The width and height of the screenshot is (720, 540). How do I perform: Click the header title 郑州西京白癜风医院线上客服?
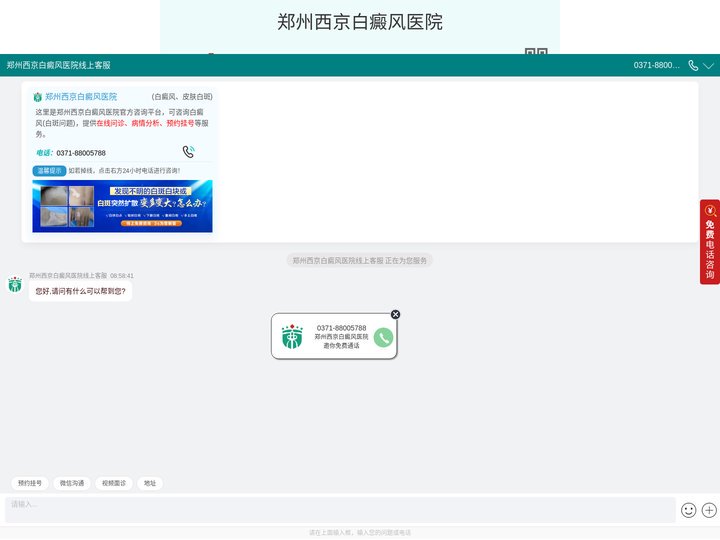58,65
